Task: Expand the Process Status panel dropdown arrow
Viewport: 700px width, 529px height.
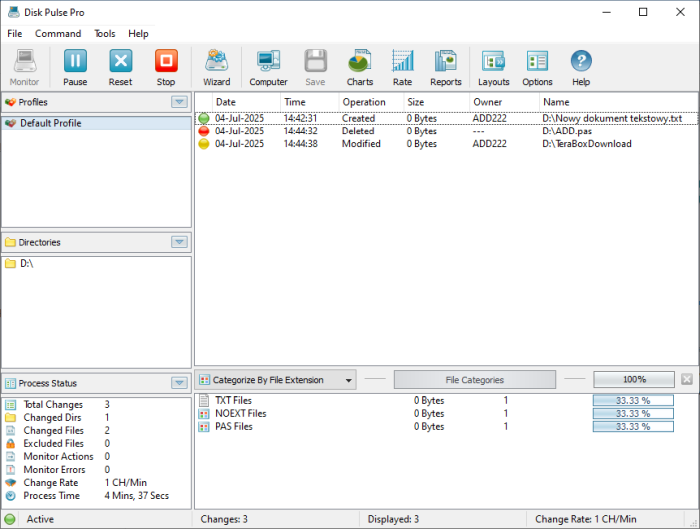Action: point(179,383)
